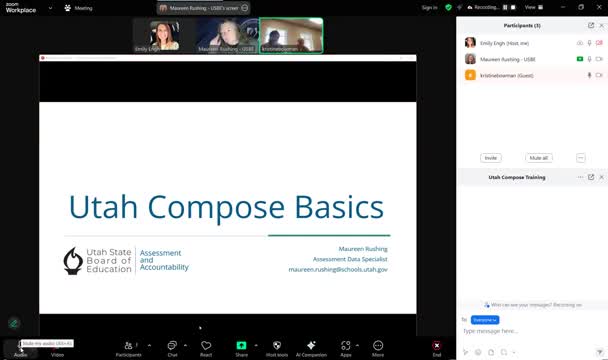608x360 pixels.
Task: Click the green annotate pencil icon
Action: pos(14,323)
